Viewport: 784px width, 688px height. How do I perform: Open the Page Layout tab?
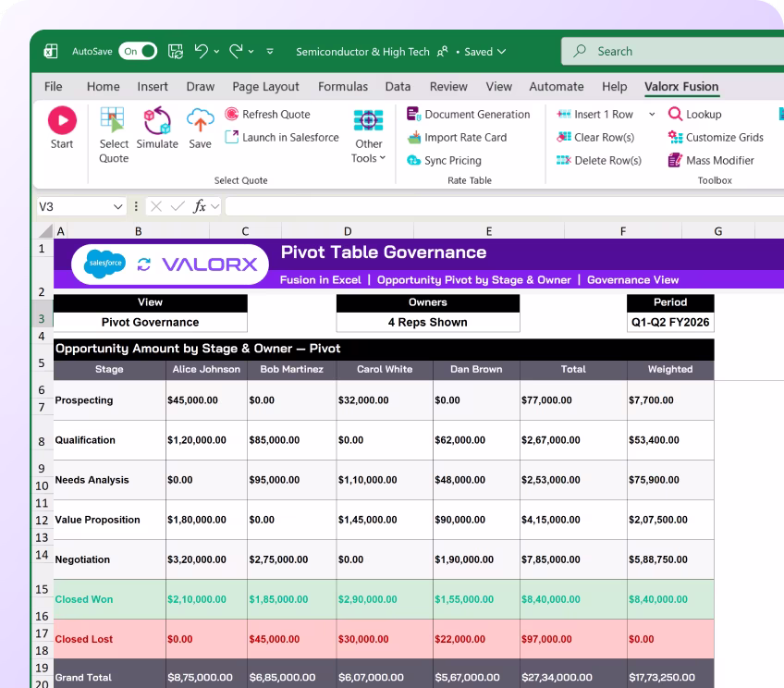(x=265, y=87)
